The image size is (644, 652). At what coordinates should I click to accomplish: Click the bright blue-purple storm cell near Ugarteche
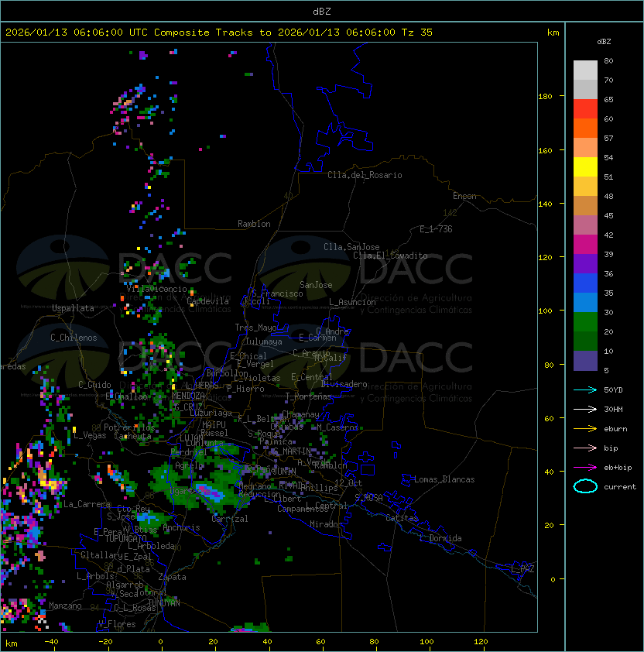(211, 491)
